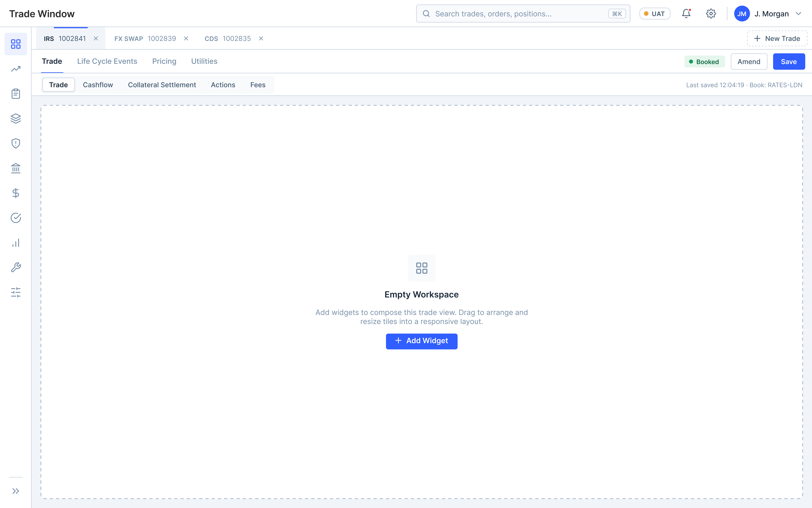The width and height of the screenshot is (812, 508).
Task: Close the FX SWAP 1002839 tab
Action: [186, 39]
